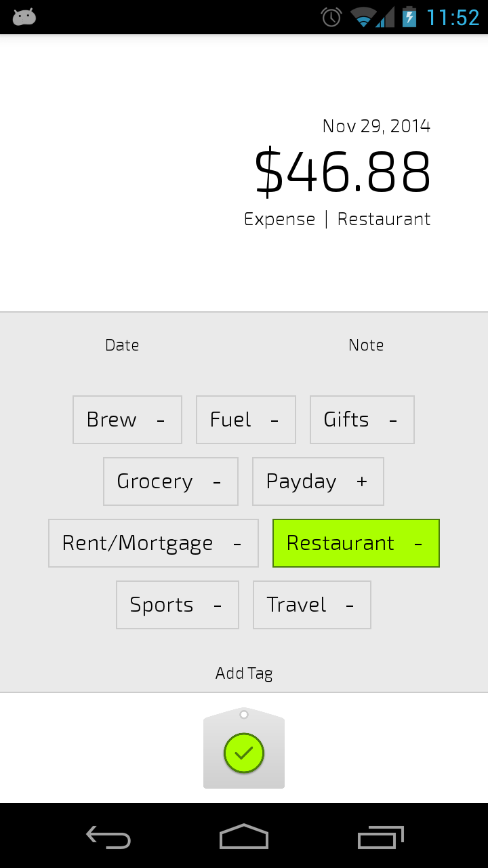Pick the Grocery expense tag
This screenshot has height=868, width=488.
(x=171, y=481)
